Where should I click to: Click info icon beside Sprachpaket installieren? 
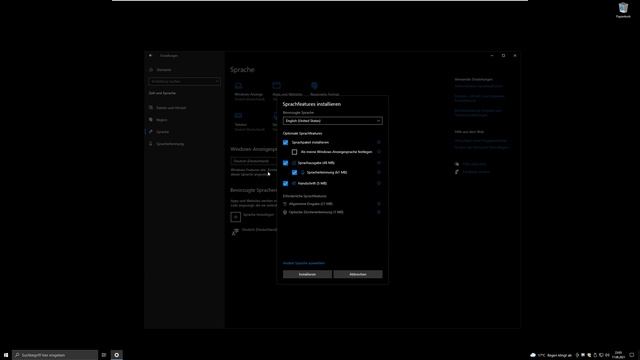[379, 142]
